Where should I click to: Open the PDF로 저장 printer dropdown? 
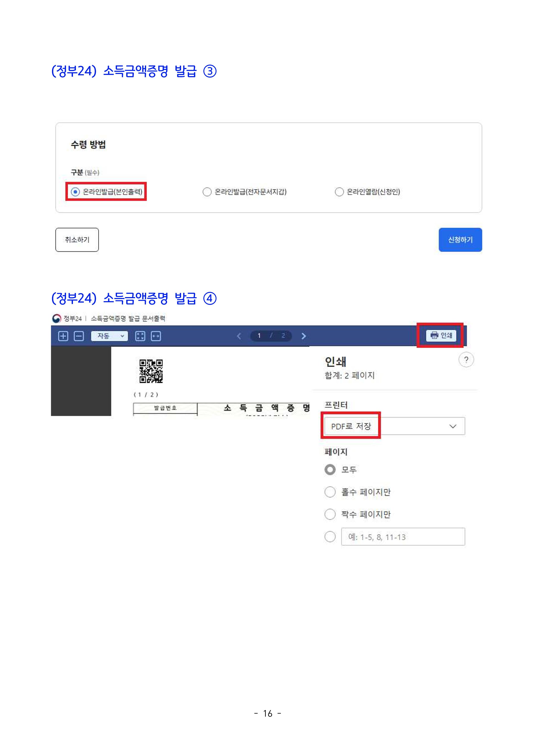pyautogui.click(x=394, y=426)
